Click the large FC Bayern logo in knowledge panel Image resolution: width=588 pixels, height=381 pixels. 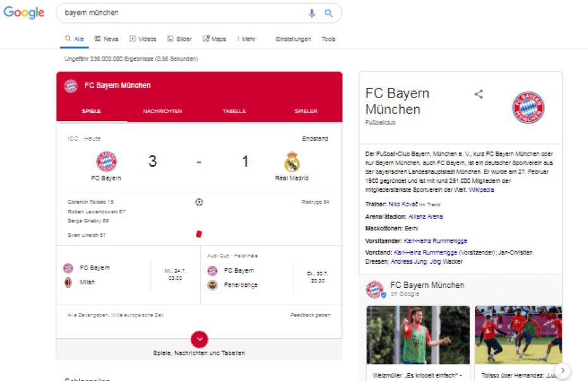(528, 108)
